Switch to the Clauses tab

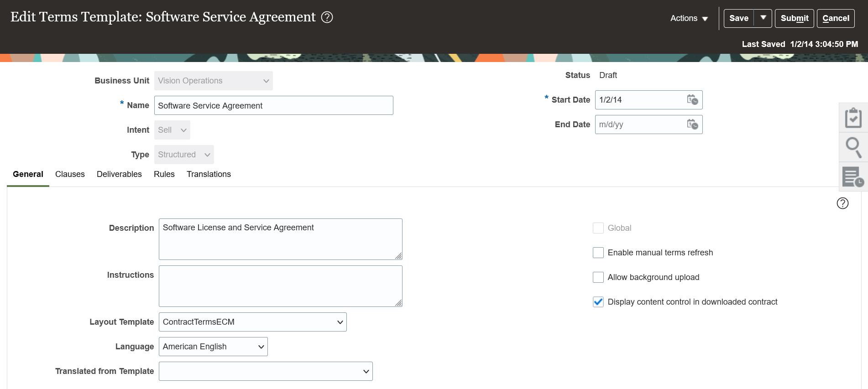point(70,174)
